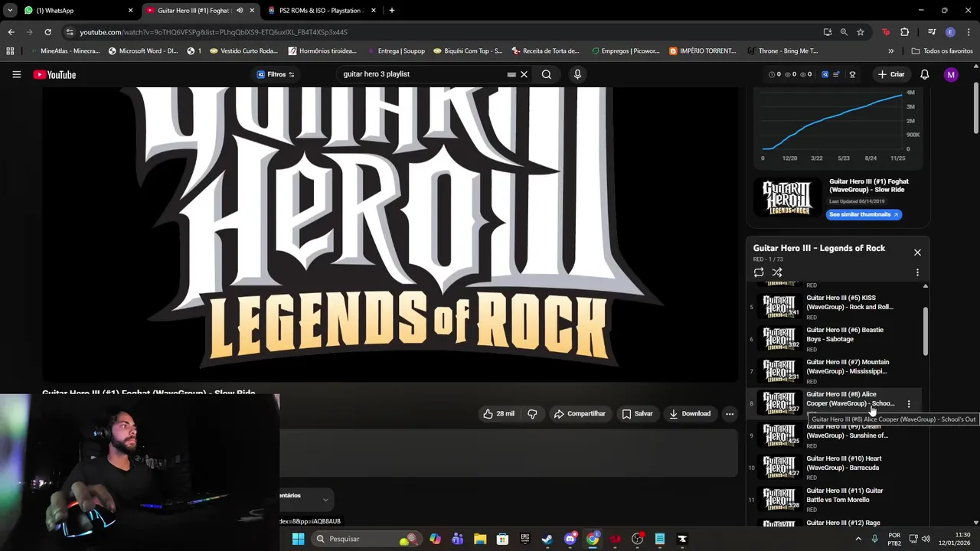
Task: Open the Filtros filter button
Action: click(276, 74)
